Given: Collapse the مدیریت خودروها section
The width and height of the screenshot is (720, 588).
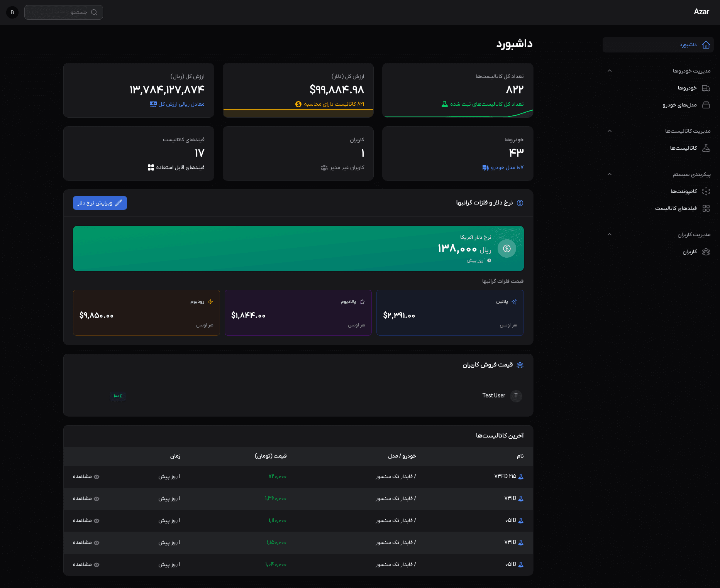Looking at the screenshot, I should click(609, 71).
